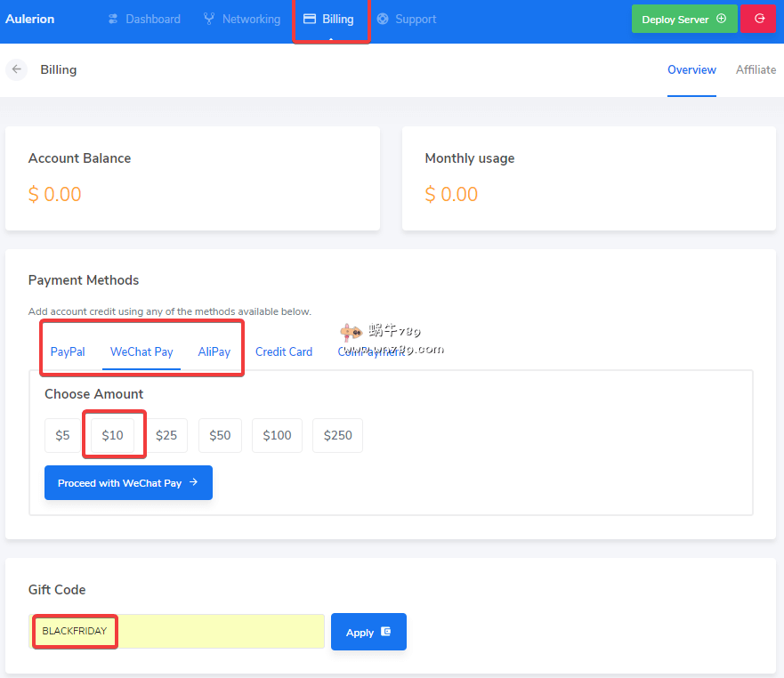Image resolution: width=784 pixels, height=678 pixels.
Task: Go to the Networking page
Action: tap(241, 19)
